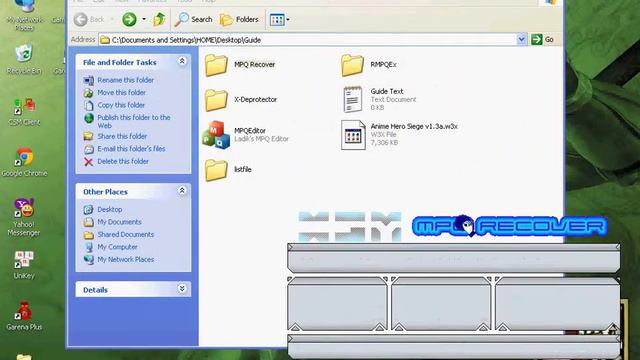Click E-mail this folder's files
Screen dimensions: 640x360
(131, 149)
